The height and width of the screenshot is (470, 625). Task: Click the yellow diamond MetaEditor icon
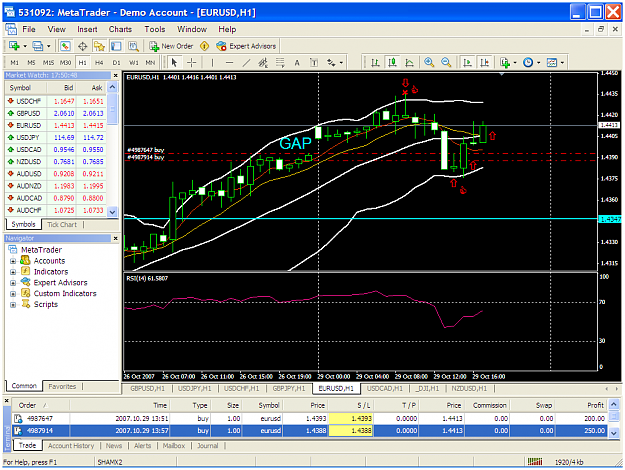coord(204,46)
